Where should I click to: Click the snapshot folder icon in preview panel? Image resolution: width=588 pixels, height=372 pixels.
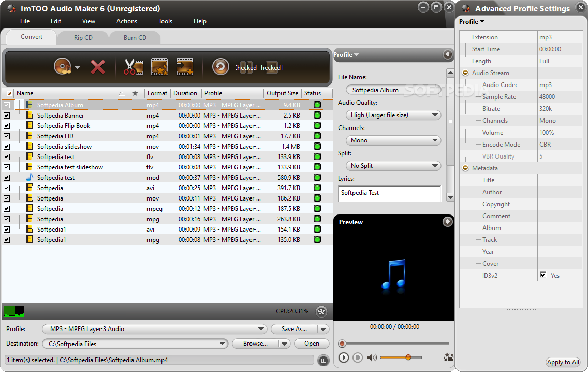[x=448, y=357]
